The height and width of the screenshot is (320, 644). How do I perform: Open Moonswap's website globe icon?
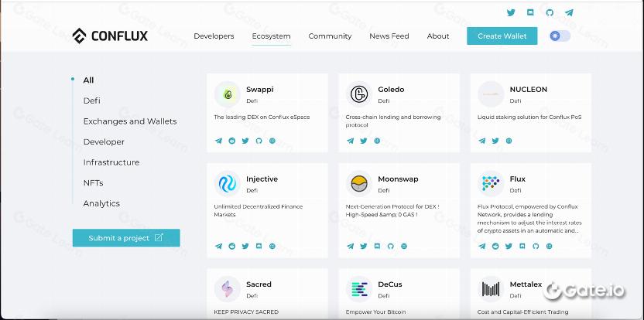coord(404,246)
